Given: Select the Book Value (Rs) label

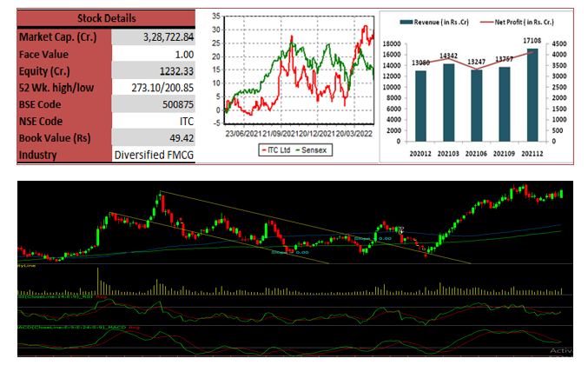Looking at the screenshot, I should 55,138.
